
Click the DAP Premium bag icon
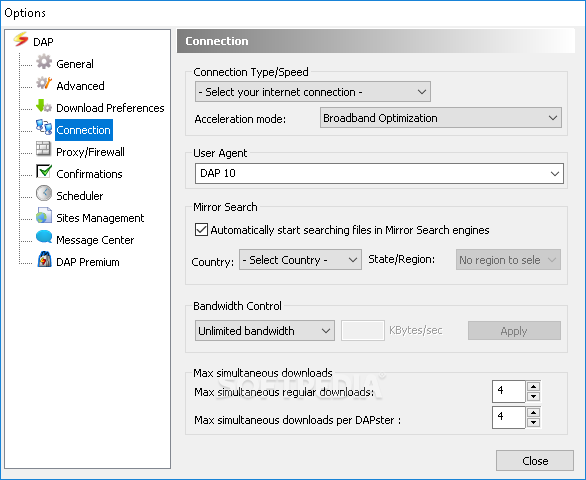click(44, 259)
